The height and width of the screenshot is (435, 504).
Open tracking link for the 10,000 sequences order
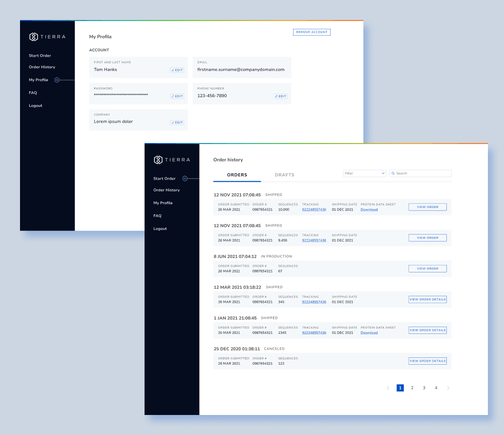[314, 209]
